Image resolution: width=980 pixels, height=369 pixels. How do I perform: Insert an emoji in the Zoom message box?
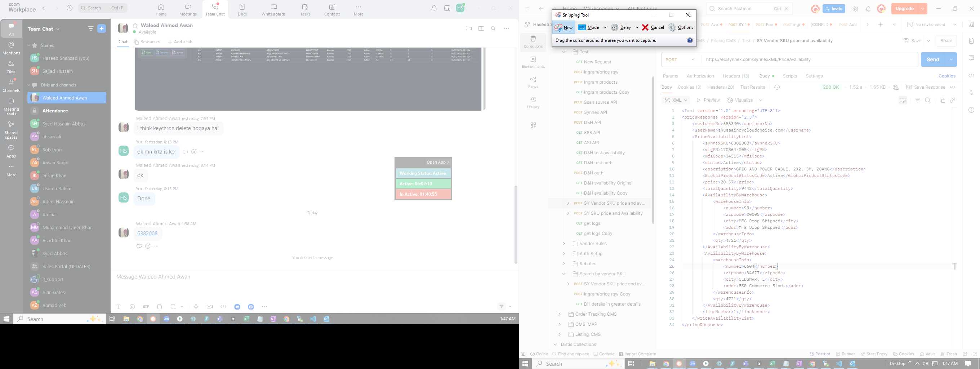tap(132, 307)
